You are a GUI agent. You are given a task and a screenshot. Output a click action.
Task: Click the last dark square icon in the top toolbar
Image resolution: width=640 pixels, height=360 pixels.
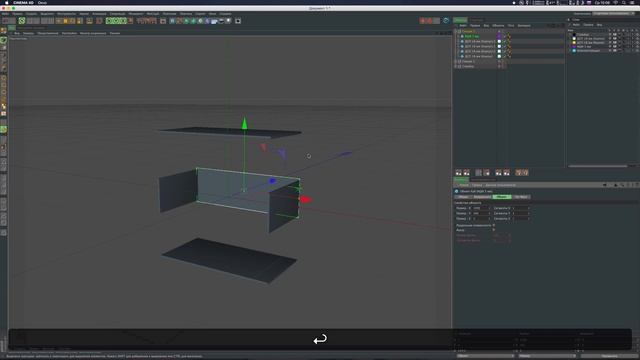pyautogui.click(x=238, y=20)
